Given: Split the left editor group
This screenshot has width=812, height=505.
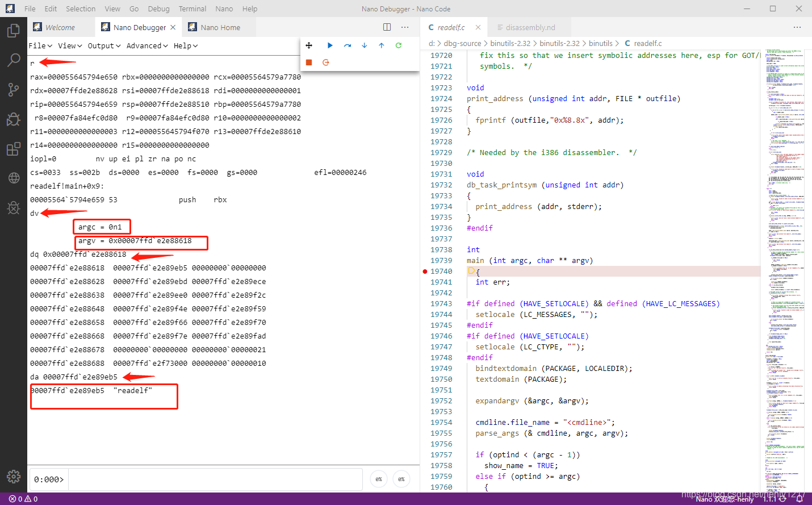Looking at the screenshot, I should coord(387,27).
